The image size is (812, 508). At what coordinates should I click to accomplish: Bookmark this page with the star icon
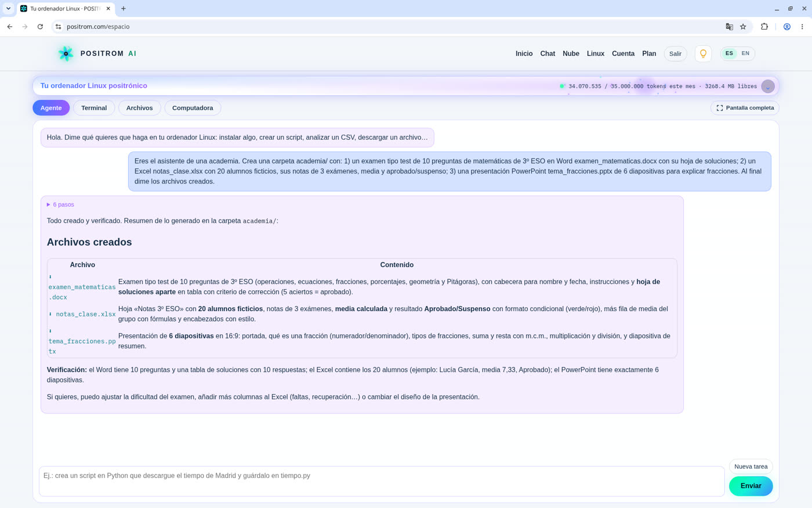click(743, 27)
